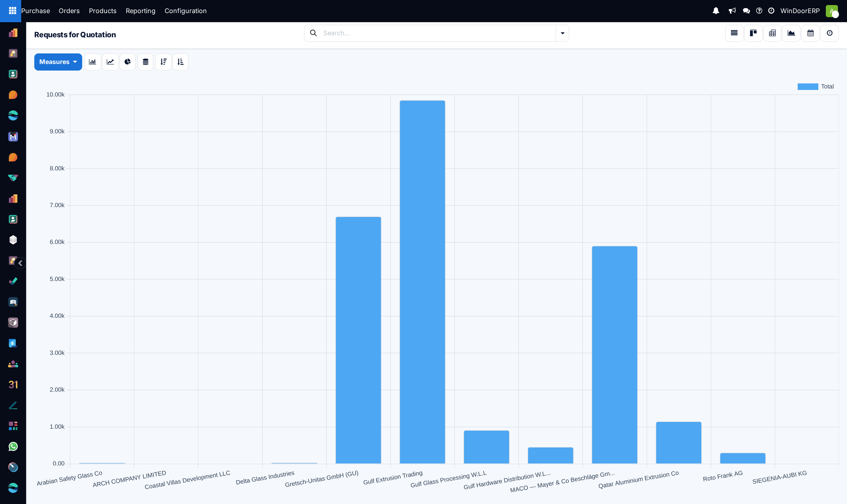Click the ARCH COMPANY LIMITED axis label
847x504 pixels.
(130, 479)
